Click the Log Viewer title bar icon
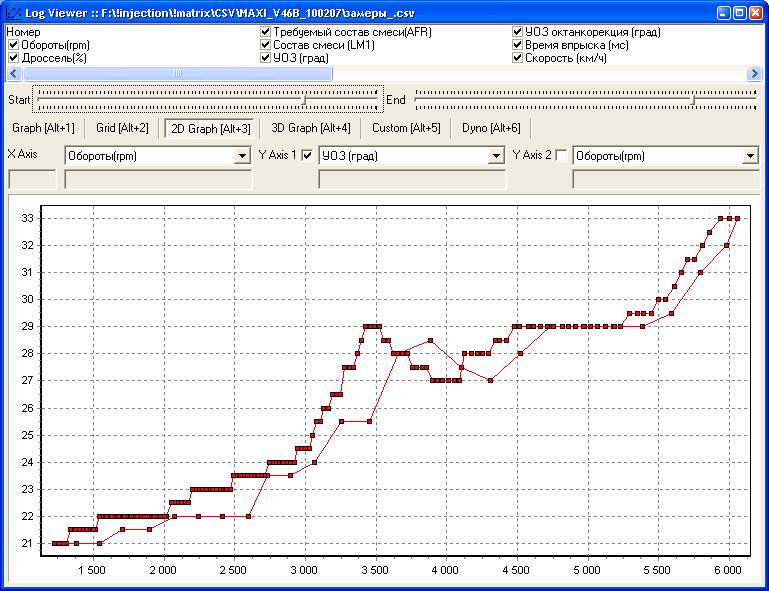 [12, 13]
